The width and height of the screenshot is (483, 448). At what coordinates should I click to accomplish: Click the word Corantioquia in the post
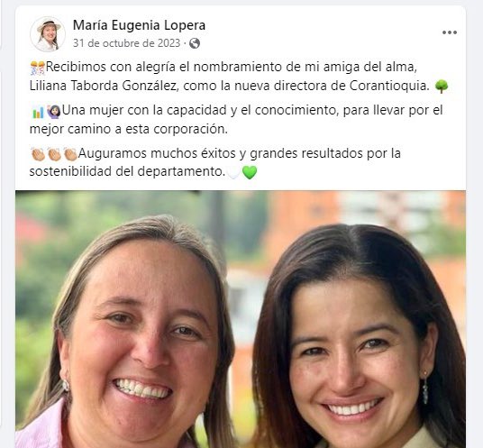coord(389,86)
